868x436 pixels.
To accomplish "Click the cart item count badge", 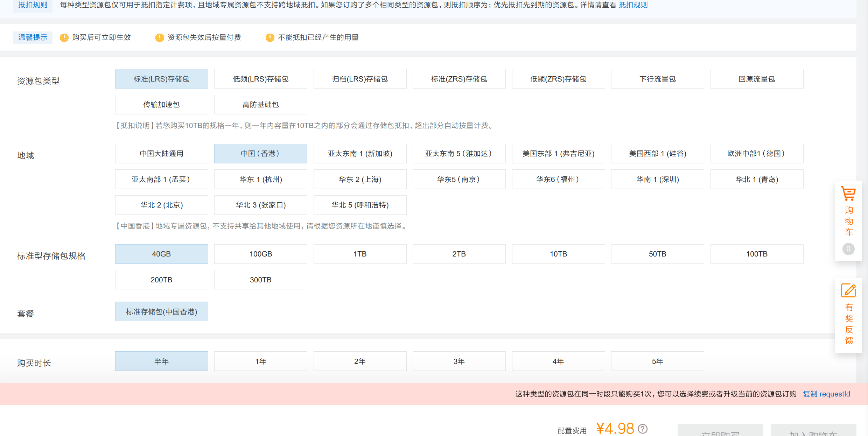I will click(848, 249).
